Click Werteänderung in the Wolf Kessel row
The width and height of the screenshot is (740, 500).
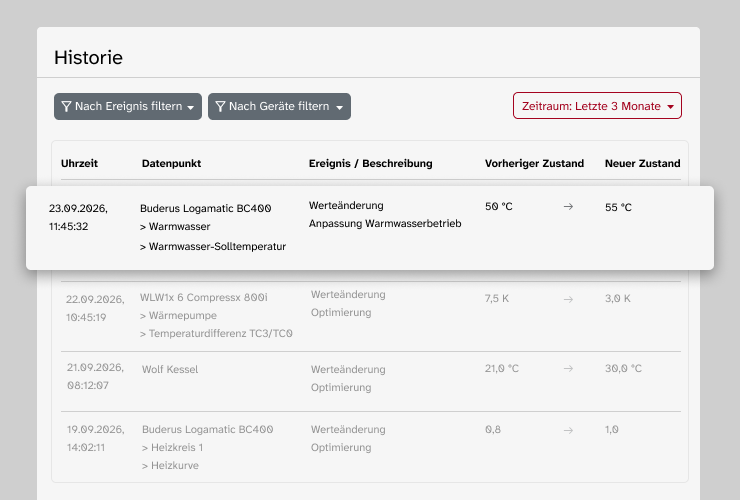[348, 369]
